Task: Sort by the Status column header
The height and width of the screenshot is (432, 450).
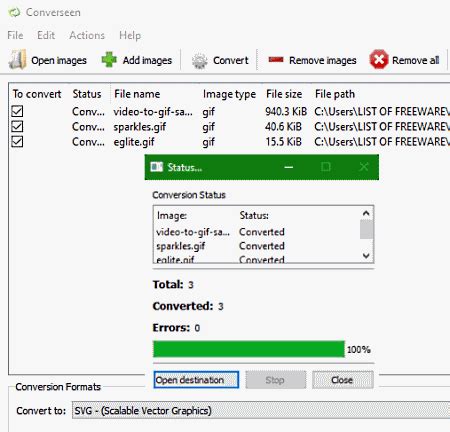Action: coord(87,94)
